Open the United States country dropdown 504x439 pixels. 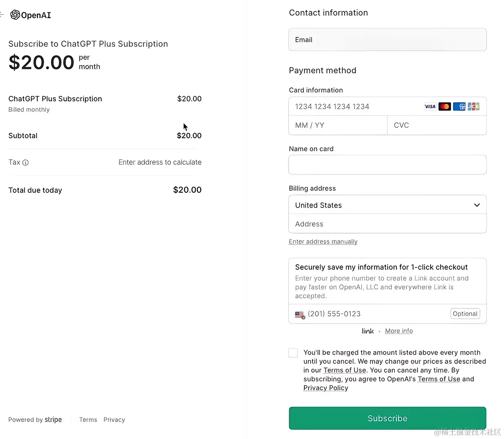(387, 205)
